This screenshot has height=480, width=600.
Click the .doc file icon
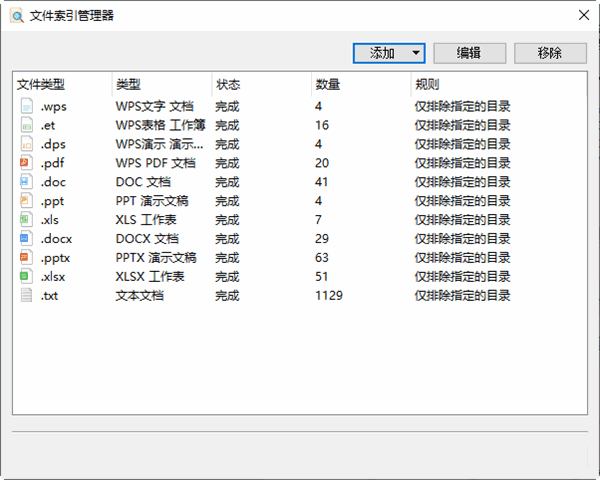coord(26,182)
